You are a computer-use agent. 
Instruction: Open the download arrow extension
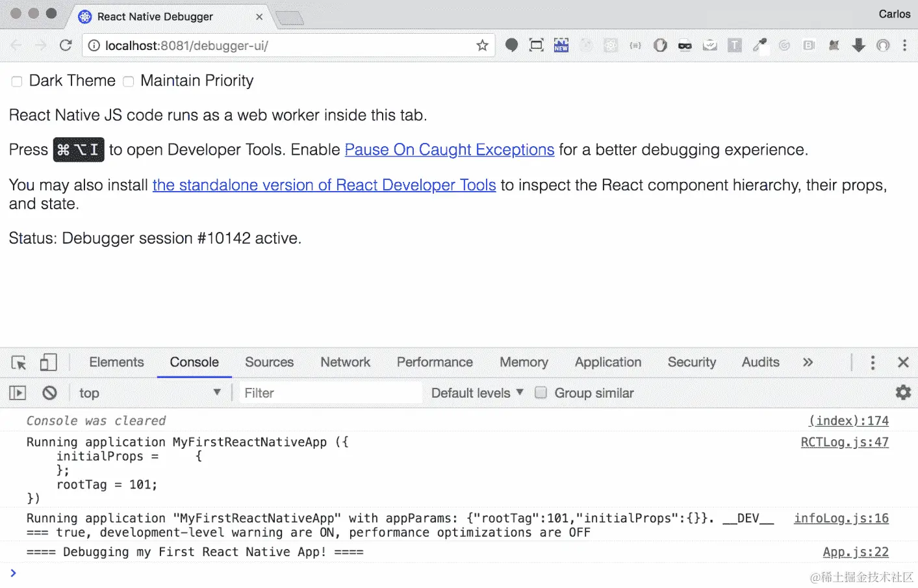coord(859,45)
